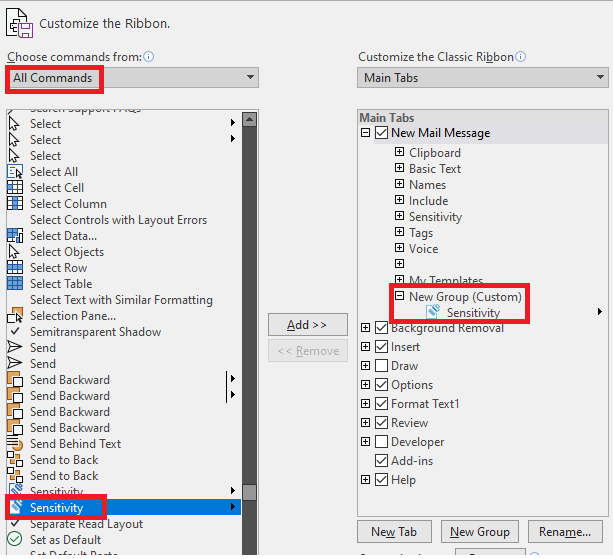Viewport: 613px width, 559px height.
Task: Uncheck the Help tab checkbox
Action: (x=381, y=480)
